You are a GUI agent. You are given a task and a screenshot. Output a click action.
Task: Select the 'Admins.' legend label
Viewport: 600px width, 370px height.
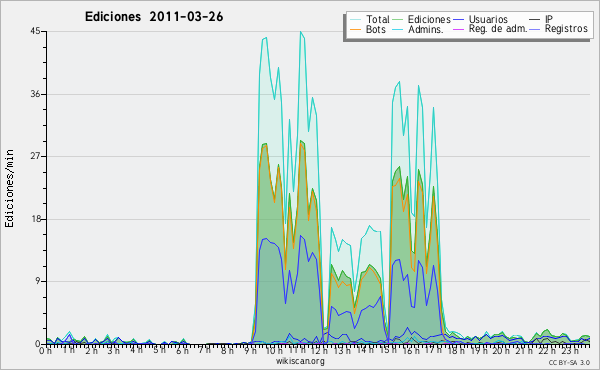point(426,29)
